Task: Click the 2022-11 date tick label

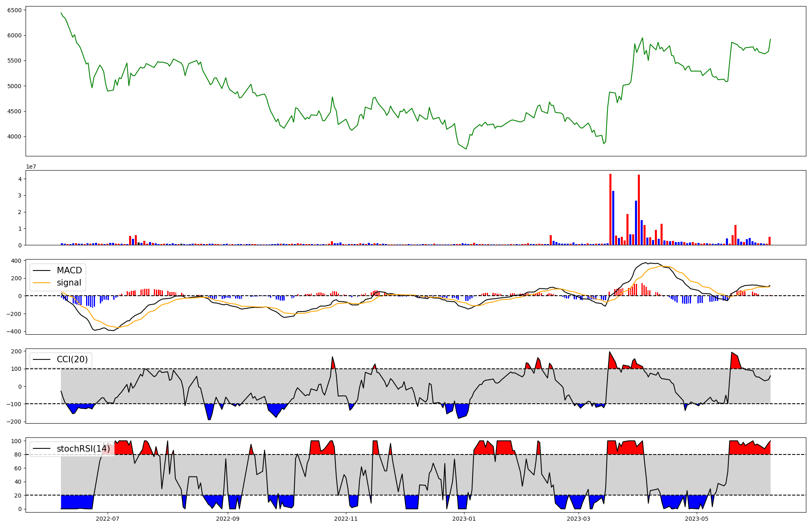Action: tap(346, 519)
